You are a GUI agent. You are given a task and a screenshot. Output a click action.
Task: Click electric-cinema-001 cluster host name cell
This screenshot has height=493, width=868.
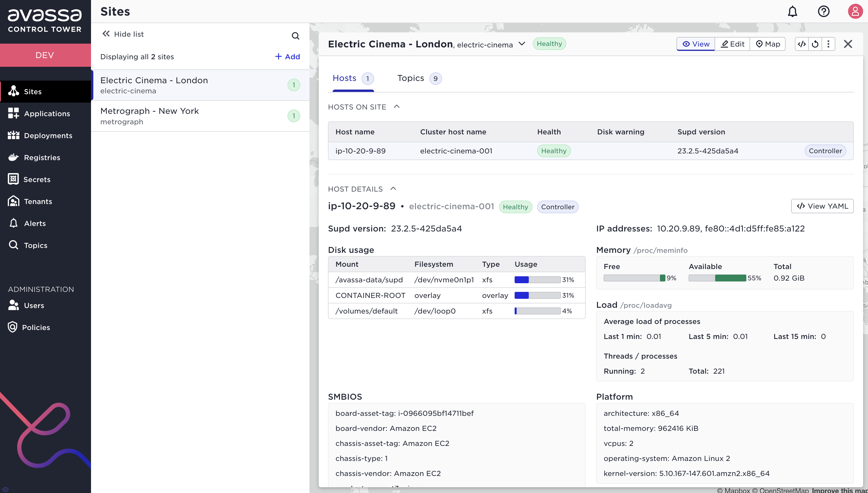pos(456,151)
